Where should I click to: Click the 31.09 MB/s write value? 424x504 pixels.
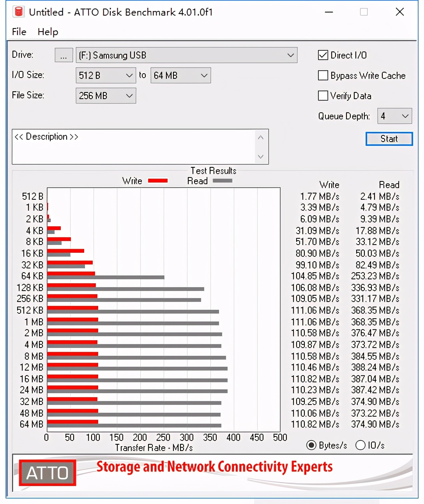tap(317, 231)
